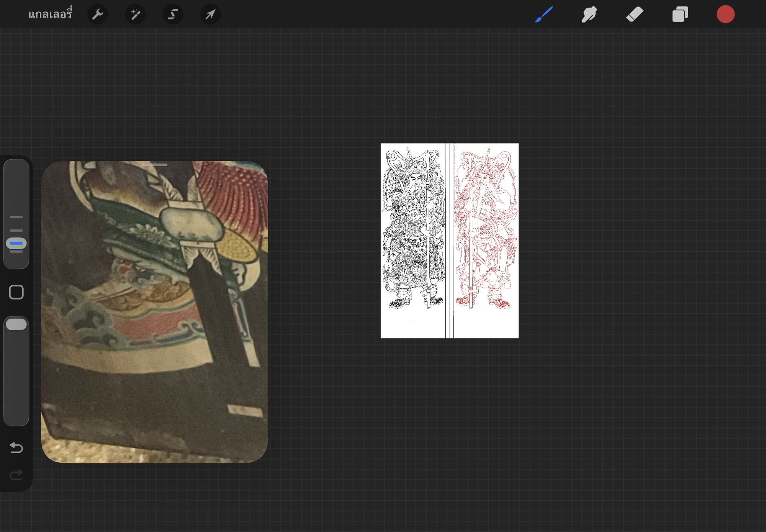Click the brush opacity slider handle
766x532 pixels.
[16, 324]
